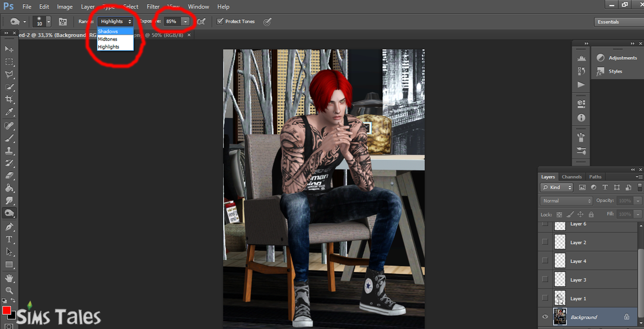Open the Filter menu
The width and height of the screenshot is (644, 329).
(153, 6)
